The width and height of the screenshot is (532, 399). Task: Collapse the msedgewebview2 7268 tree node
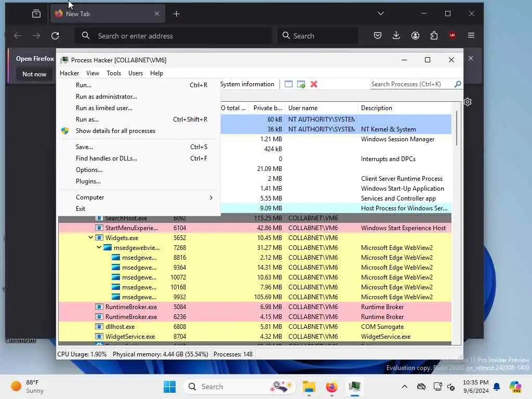coord(99,247)
